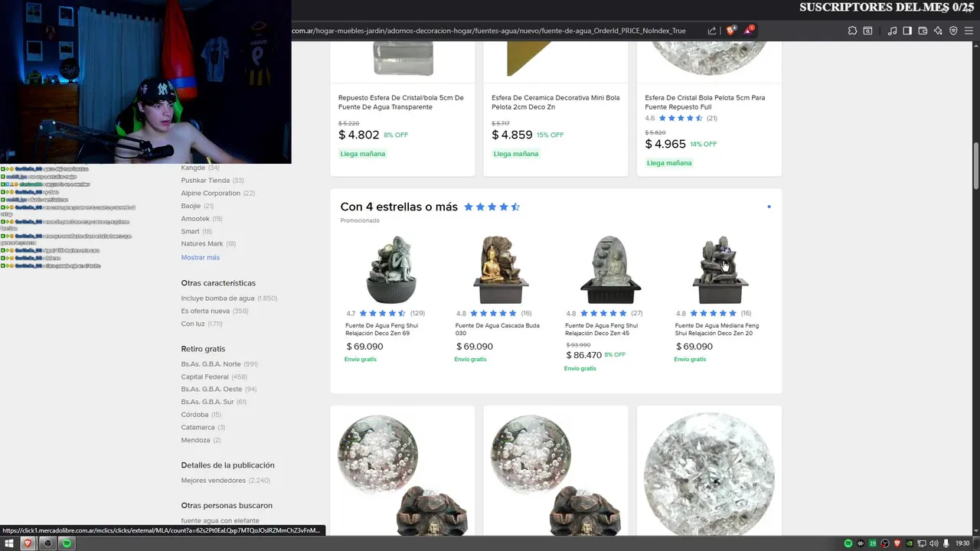The height and width of the screenshot is (551, 980).
Task: Open Brave Shields lion icon
Action: (730, 31)
